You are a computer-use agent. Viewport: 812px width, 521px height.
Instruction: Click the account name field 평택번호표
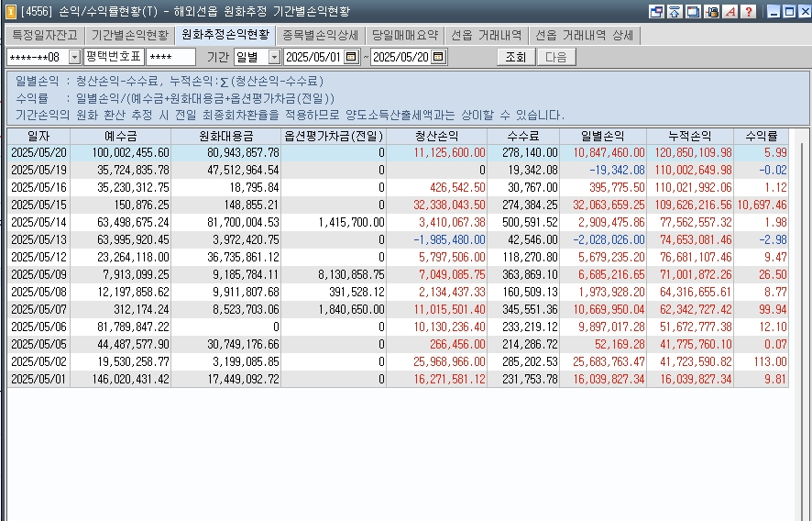click(114, 57)
